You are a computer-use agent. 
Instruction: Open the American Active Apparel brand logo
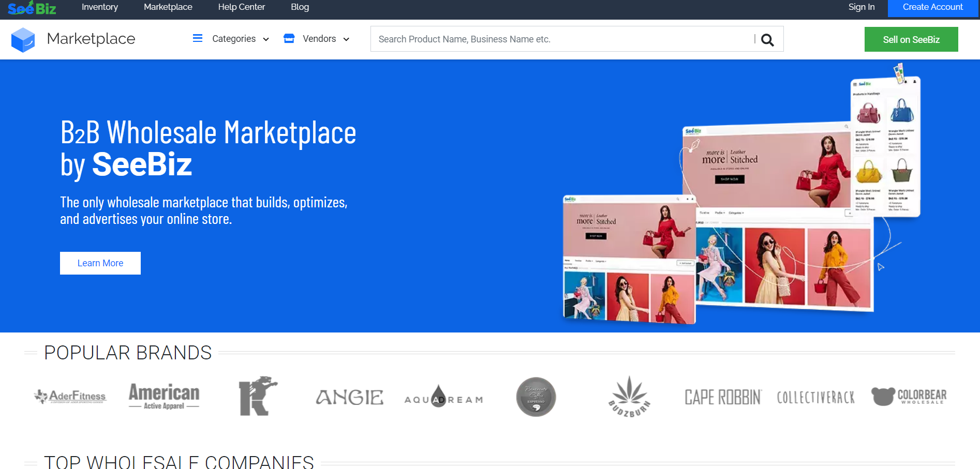(x=164, y=397)
